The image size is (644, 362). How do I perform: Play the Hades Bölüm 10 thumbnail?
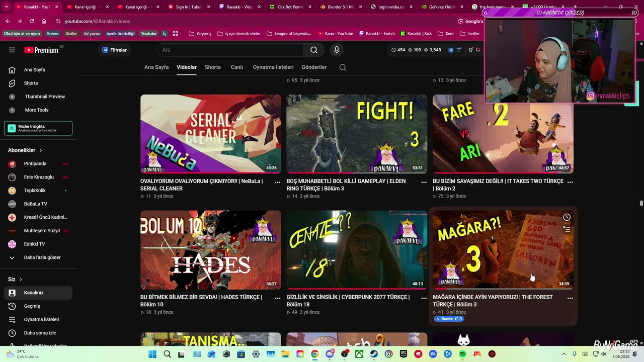(211, 250)
